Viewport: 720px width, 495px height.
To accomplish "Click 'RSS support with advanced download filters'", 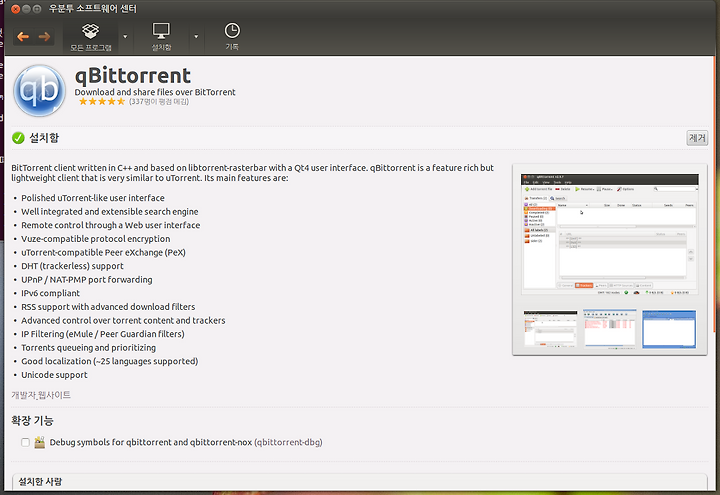I will click(108, 307).
